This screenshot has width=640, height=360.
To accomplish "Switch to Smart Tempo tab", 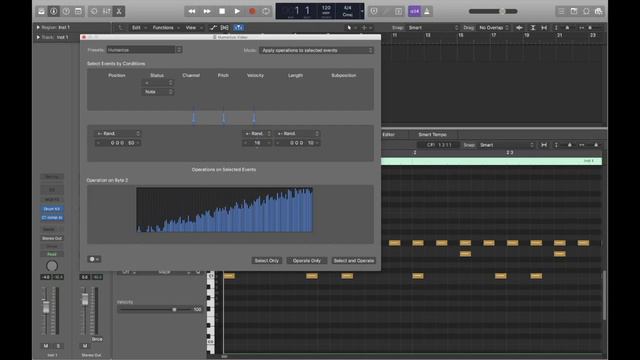I will 432,134.
